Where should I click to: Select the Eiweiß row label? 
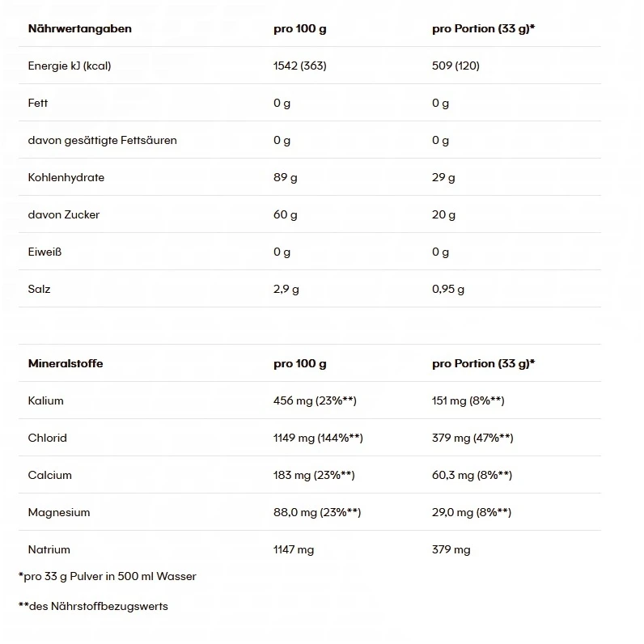(44, 252)
